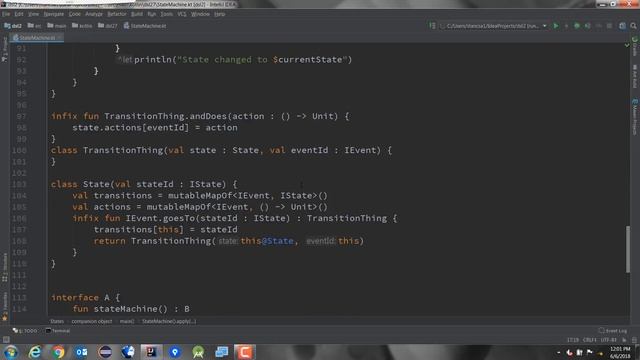Click the main() breadcrumb at editor bottom
This screenshot has height=360, width=640.
[x=127, y=321]
